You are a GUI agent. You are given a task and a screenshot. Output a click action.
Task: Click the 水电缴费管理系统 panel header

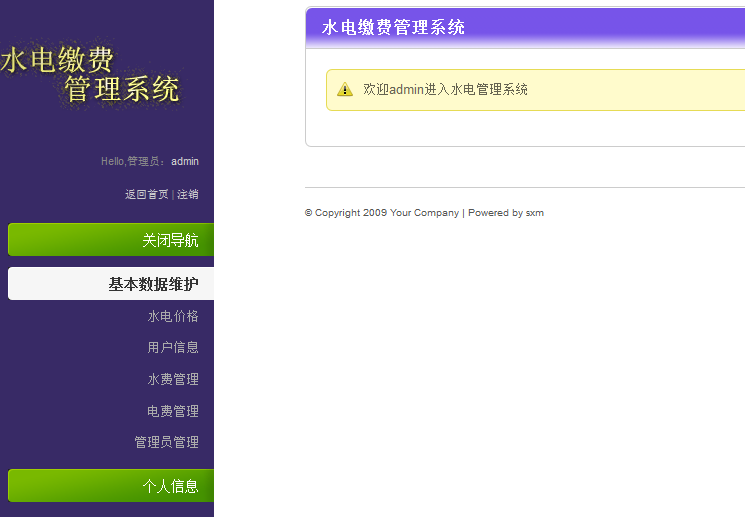(525, 28)
